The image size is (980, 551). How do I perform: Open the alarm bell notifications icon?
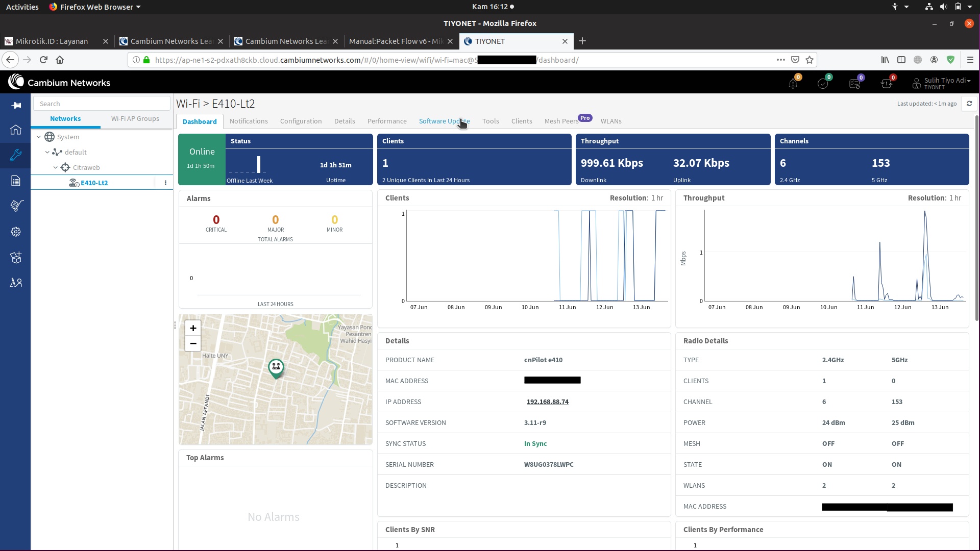(793, 83)
